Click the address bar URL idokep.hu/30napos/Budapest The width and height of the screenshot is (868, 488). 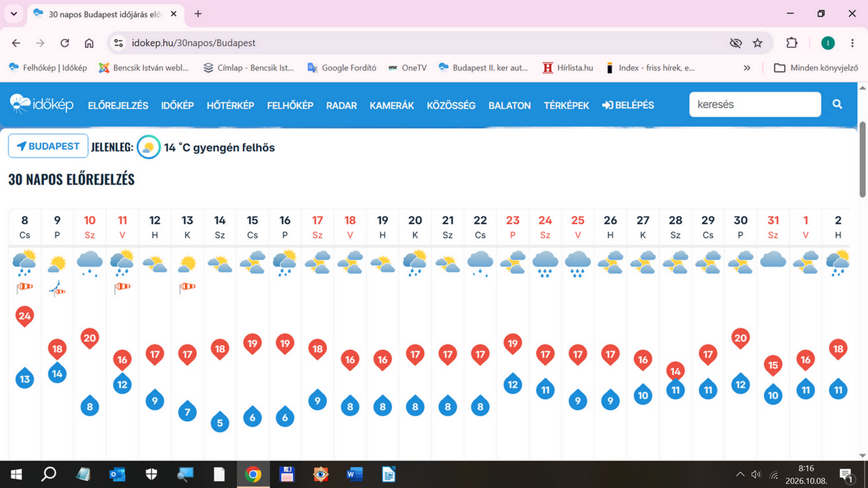tap(194, 43)
